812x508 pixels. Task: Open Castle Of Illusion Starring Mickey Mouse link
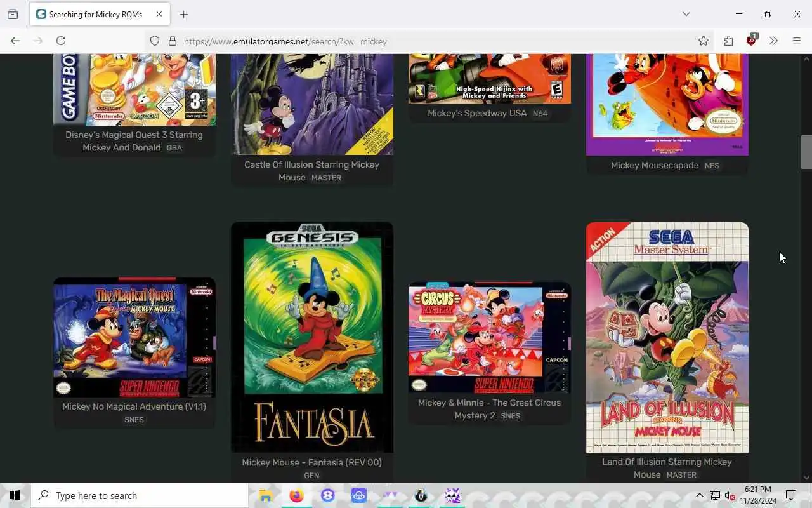[x=311, y=171]
